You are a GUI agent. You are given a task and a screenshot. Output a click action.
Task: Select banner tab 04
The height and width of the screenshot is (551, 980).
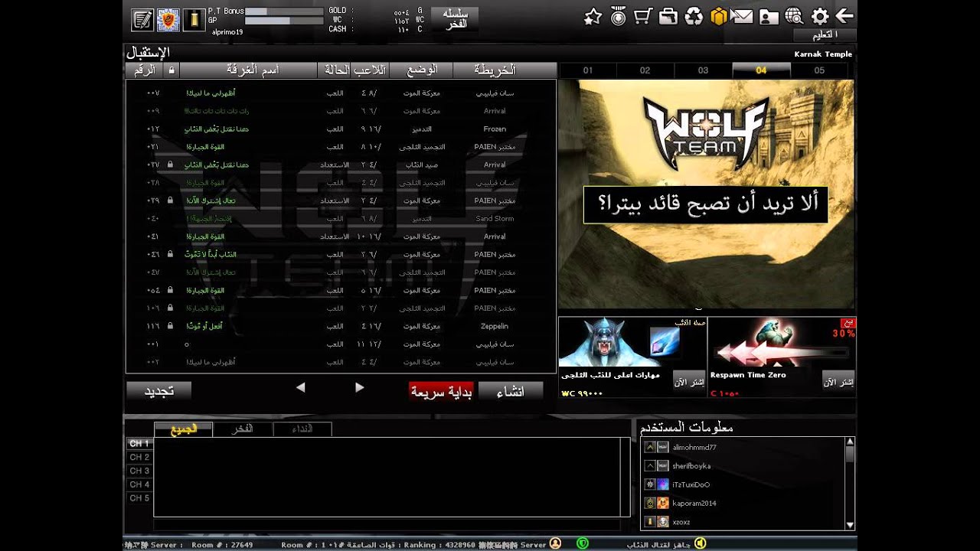(761, 70)
